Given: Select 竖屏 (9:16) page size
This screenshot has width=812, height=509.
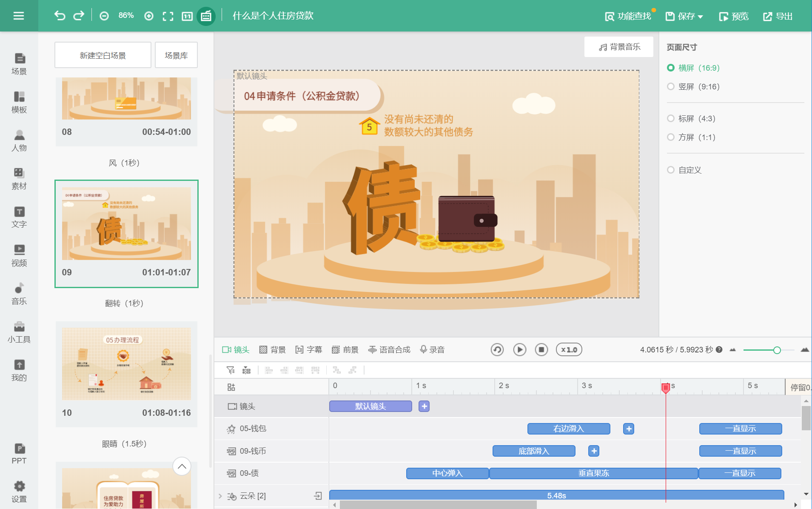Looking at the screenshot, I should (693, 86).
